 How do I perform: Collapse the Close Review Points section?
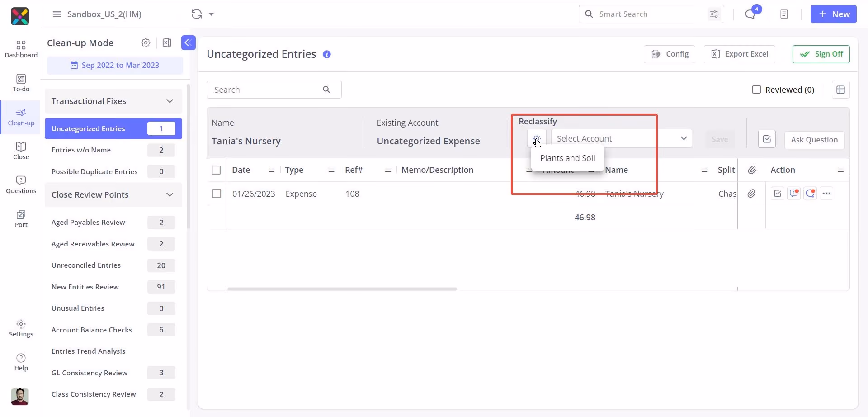(170, 194)
